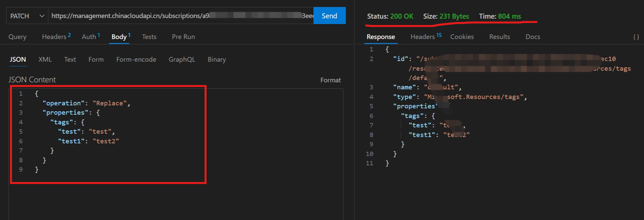Format the JSON content
644x220 pixels.
(x=330, y=80)
